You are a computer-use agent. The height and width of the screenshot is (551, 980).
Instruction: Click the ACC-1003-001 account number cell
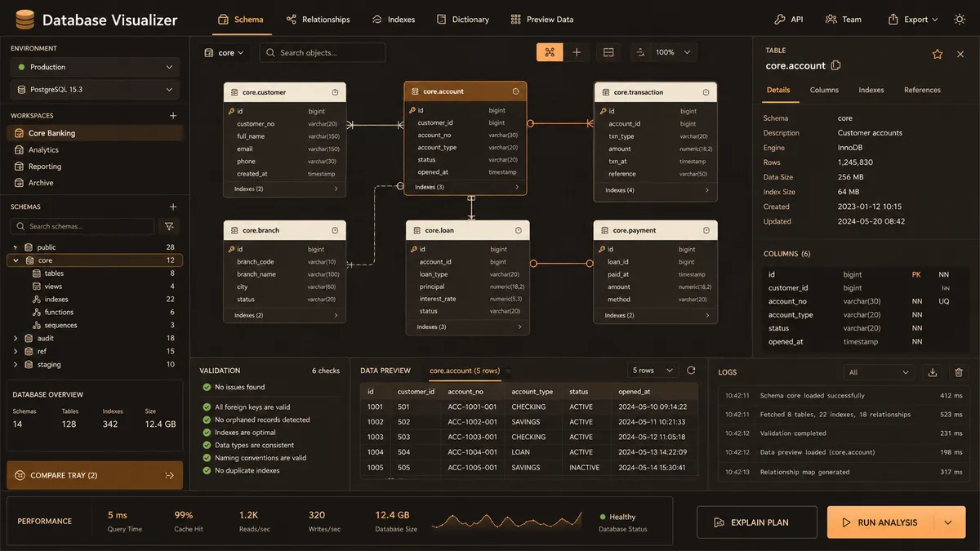click(x=472, y=437)
